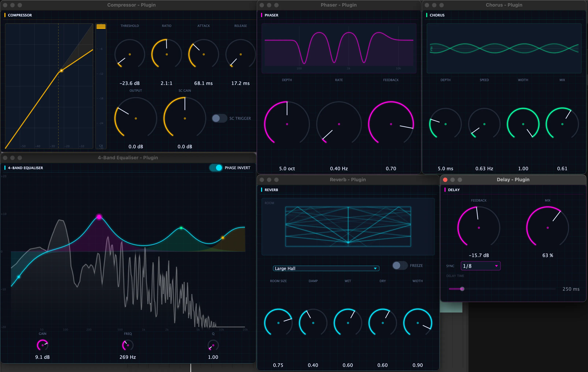Click the Delay mix value 63 %
The image size is (588, 372).
548,255
